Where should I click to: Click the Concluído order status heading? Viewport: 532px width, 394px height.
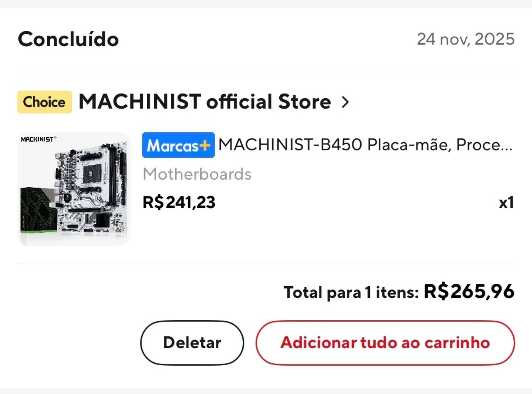click(x=68, y=39)
